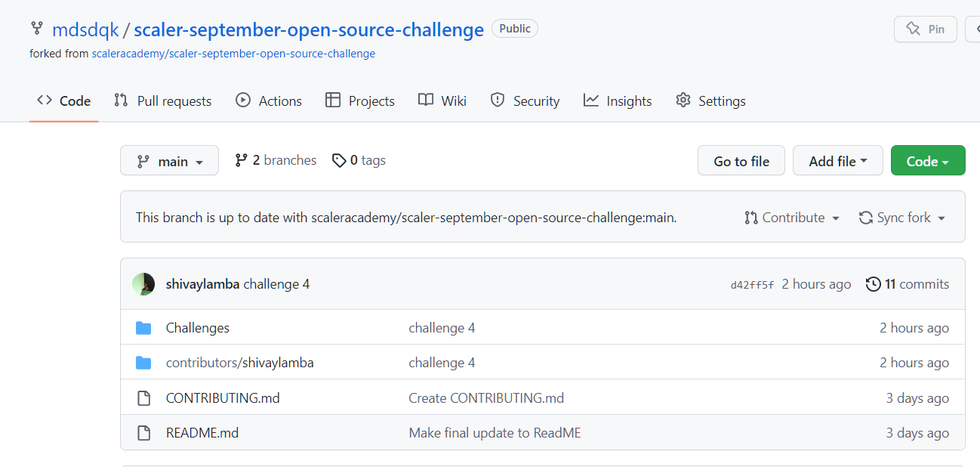Pin this repository

coord(925,29)
